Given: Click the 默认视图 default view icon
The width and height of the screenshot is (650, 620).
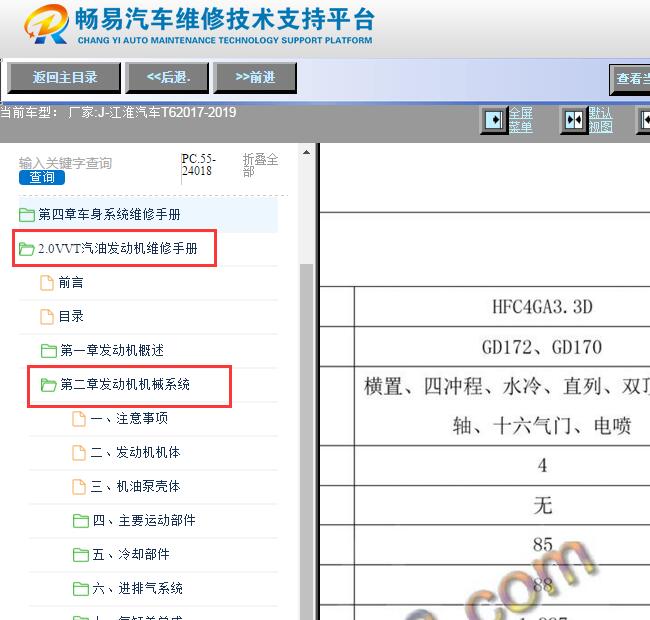Looking at the screenshot, I should [x=574, y=120].
